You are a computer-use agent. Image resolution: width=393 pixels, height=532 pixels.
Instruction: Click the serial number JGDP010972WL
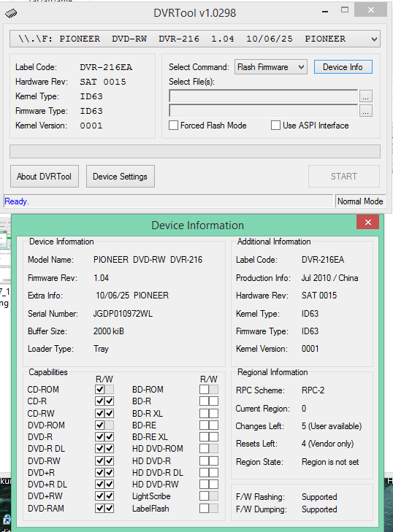[x=123, y=314]
